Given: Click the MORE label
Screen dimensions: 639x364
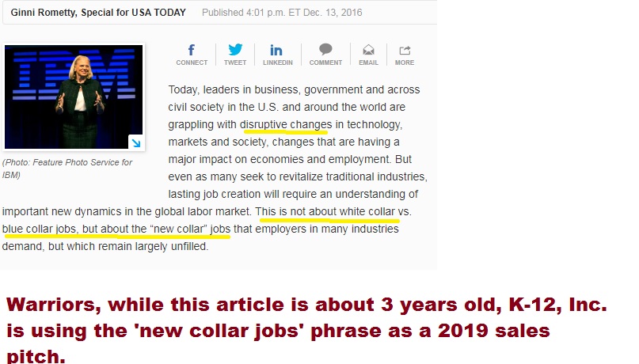Looking at the screenshot, I should point(405,63).
